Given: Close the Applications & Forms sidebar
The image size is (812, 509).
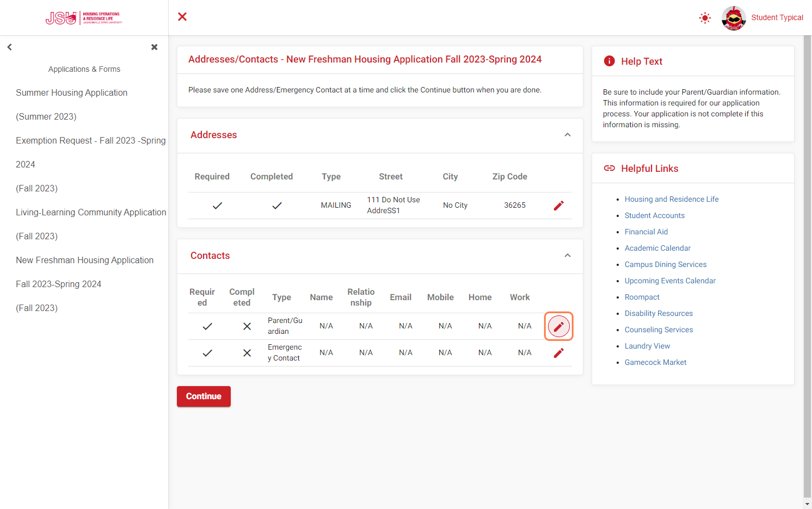Looking at the screenshot, I should 155,47.
